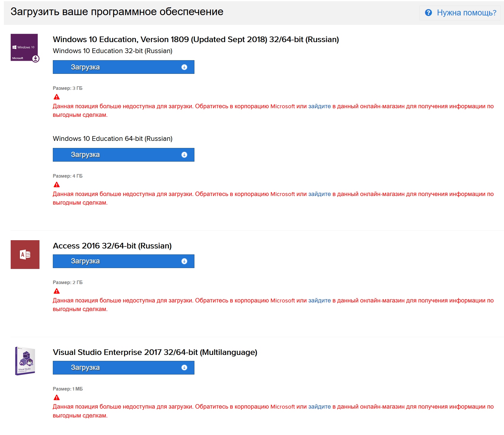The width and height of the screenshot is (504, 435).
Task: Click Загрузка button for Access 2016
Action: [x=123, y=261]
